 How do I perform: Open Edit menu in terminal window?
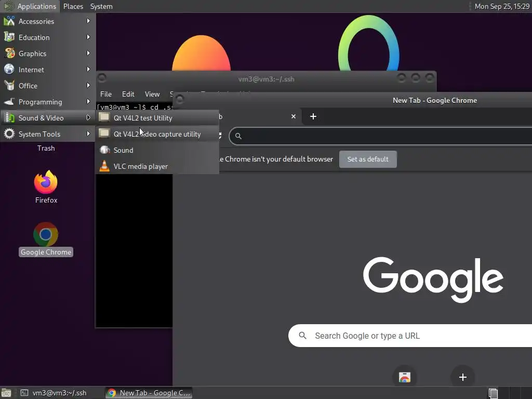click(128, 94)
